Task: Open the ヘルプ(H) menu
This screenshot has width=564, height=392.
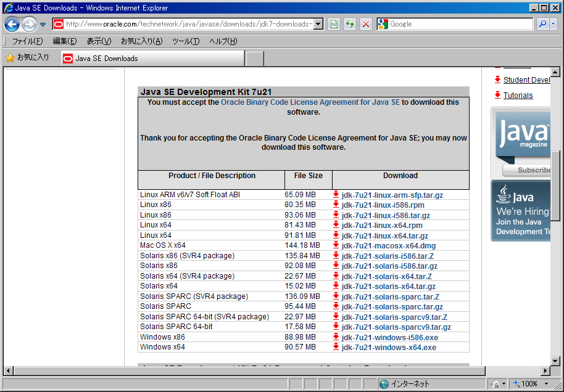Action: tap(223, 41)
